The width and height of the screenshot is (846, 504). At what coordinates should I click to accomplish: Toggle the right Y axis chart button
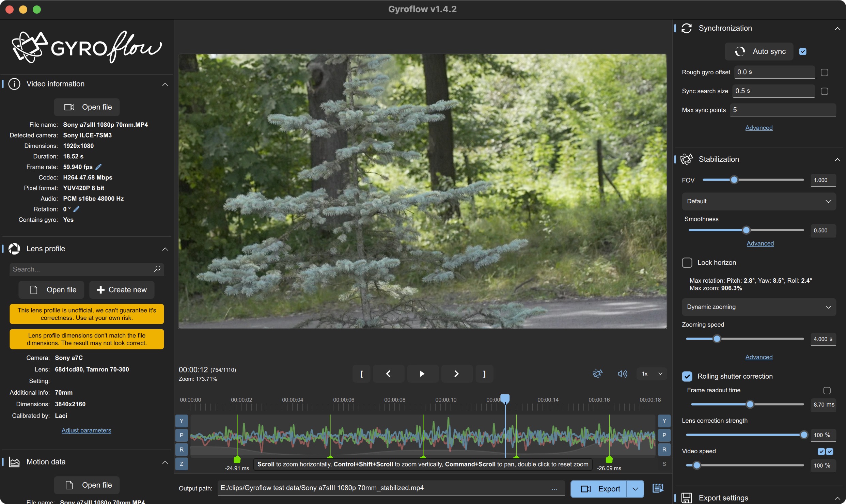(x=664, y=421)
